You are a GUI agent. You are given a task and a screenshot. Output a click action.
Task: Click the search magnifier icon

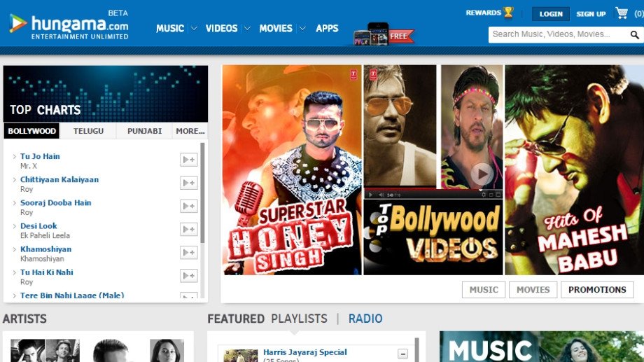point(635,35)
